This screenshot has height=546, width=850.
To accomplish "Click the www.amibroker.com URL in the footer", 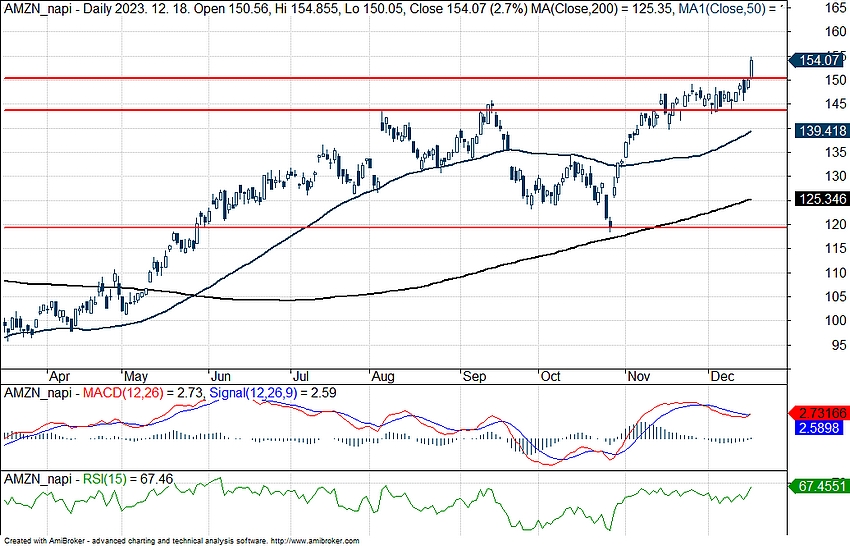I will pyautogui.click(x=314, y=541).
